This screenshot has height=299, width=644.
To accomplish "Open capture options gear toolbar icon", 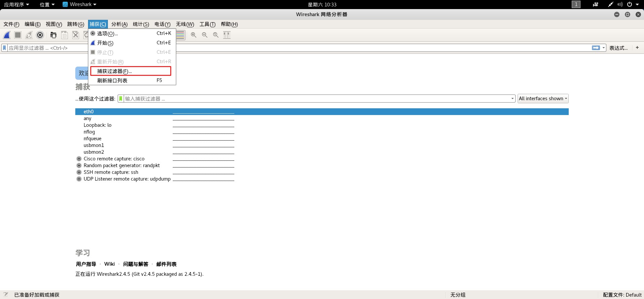I will tap(40, 35).
